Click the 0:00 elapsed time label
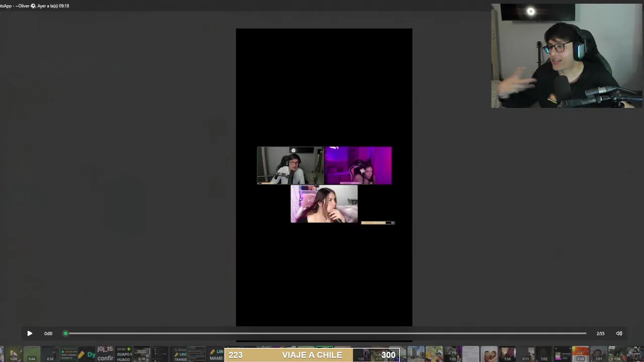Screen dimensions: 644x362 click(x=48, y=333)
